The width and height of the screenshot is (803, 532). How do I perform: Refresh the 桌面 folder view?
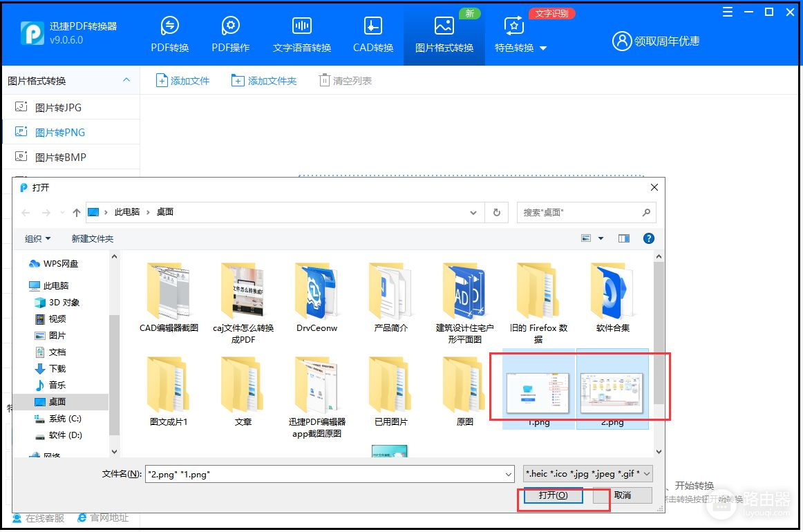(x=497, y=213)
